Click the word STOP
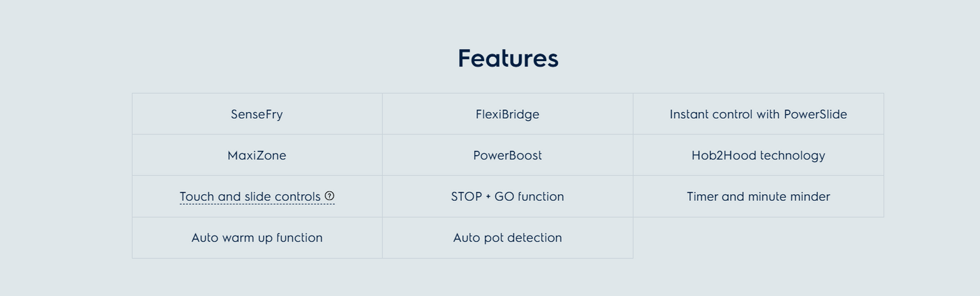Screen dimensions: 980x296 click(x=466, y=197)
